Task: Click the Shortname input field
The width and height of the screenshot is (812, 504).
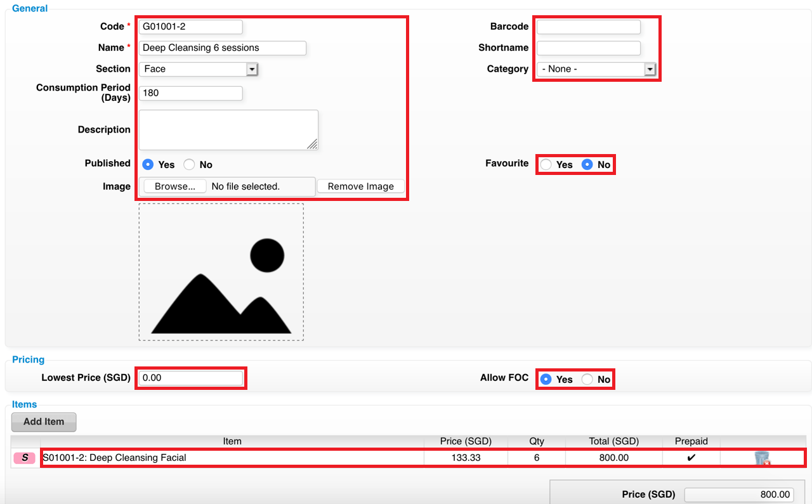Action: click(x=589, y=48)
